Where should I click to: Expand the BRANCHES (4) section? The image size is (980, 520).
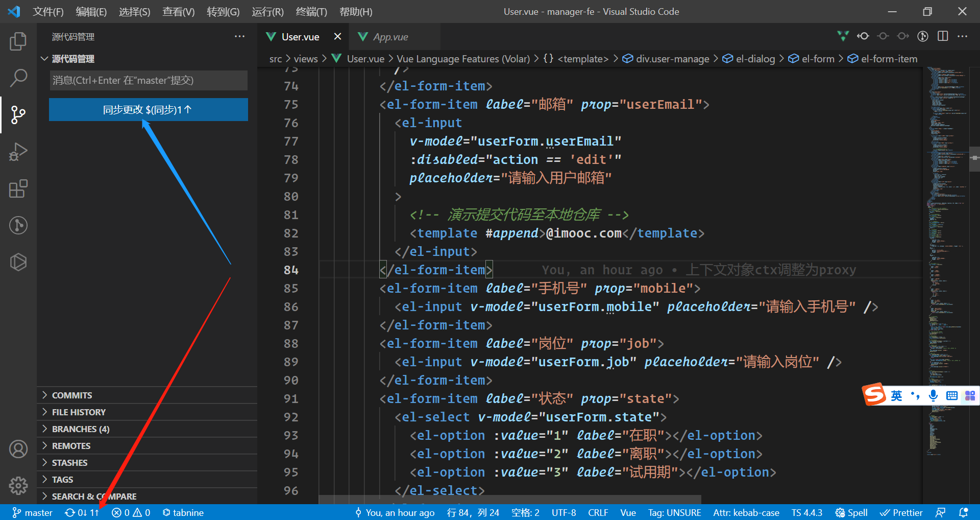81,429
